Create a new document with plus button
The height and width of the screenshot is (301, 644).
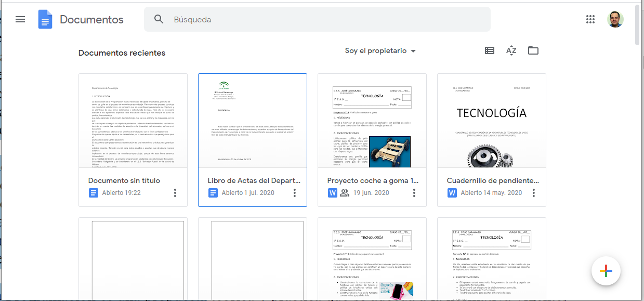[x=606, y=271]
